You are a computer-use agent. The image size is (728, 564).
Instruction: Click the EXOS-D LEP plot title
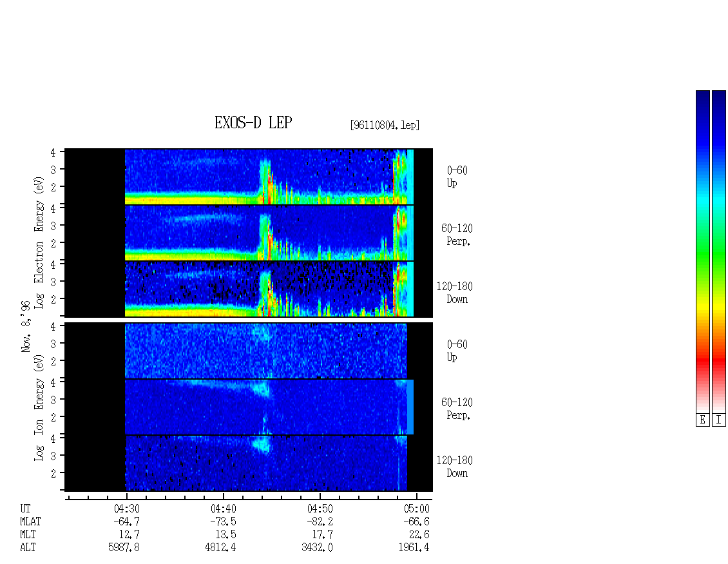point(253,122)
